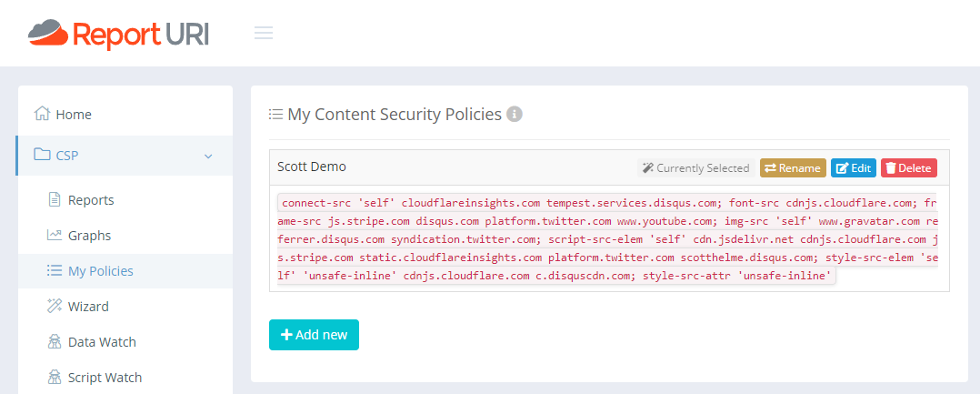Click the Report URI cloud logo

(48, 34)
